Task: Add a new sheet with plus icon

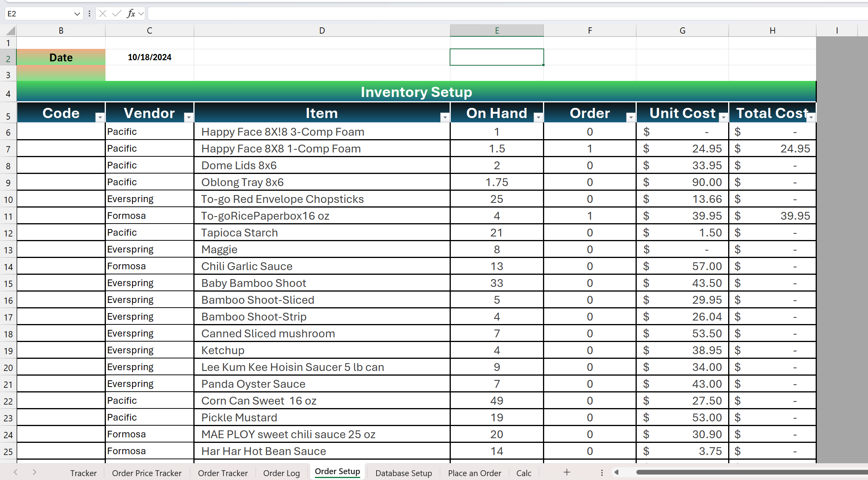Action: point(567,472)
